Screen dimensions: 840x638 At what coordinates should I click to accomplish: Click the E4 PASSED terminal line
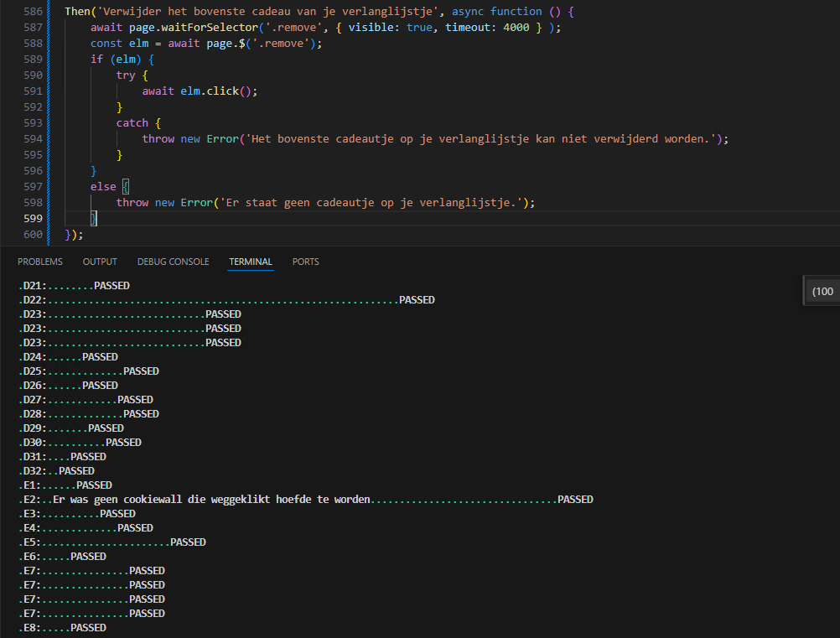[x=86, y=528]
